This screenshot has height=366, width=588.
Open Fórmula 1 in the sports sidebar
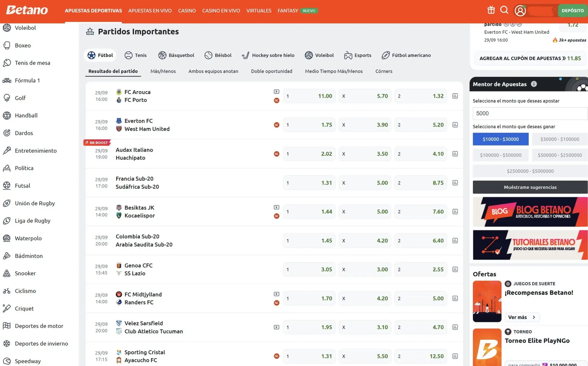pos(27,80)
